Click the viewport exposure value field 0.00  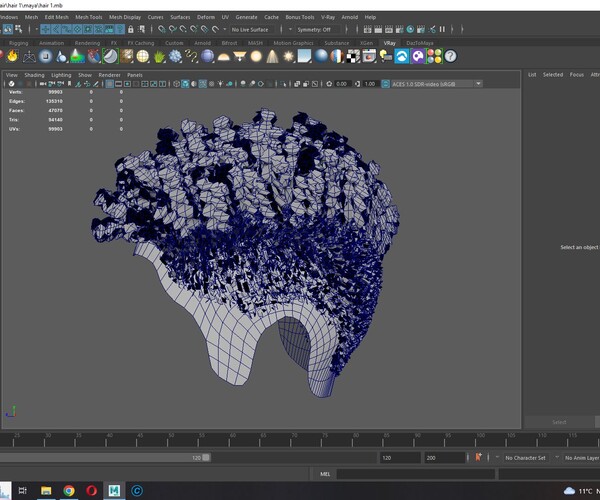coord(341,84)
